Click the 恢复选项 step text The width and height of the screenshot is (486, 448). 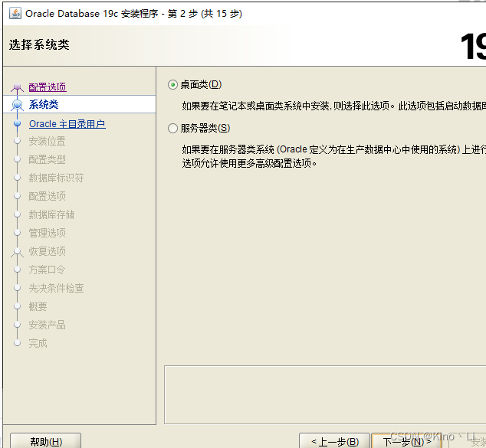click(47, 251)
